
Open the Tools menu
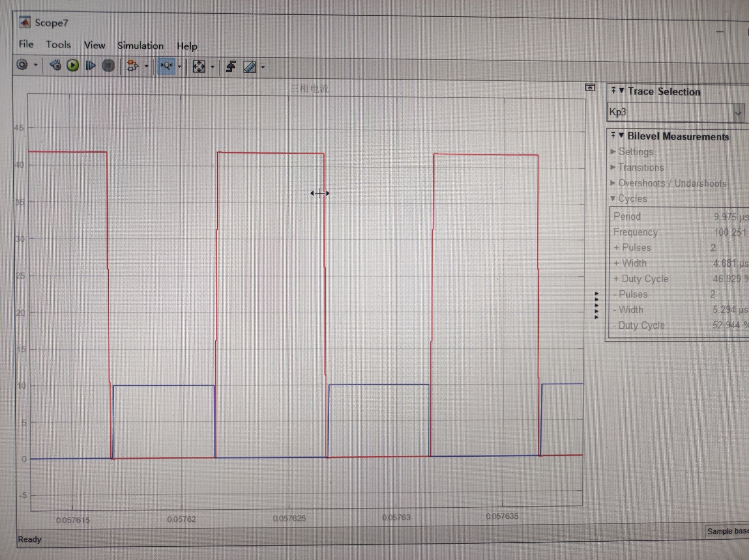58,44
